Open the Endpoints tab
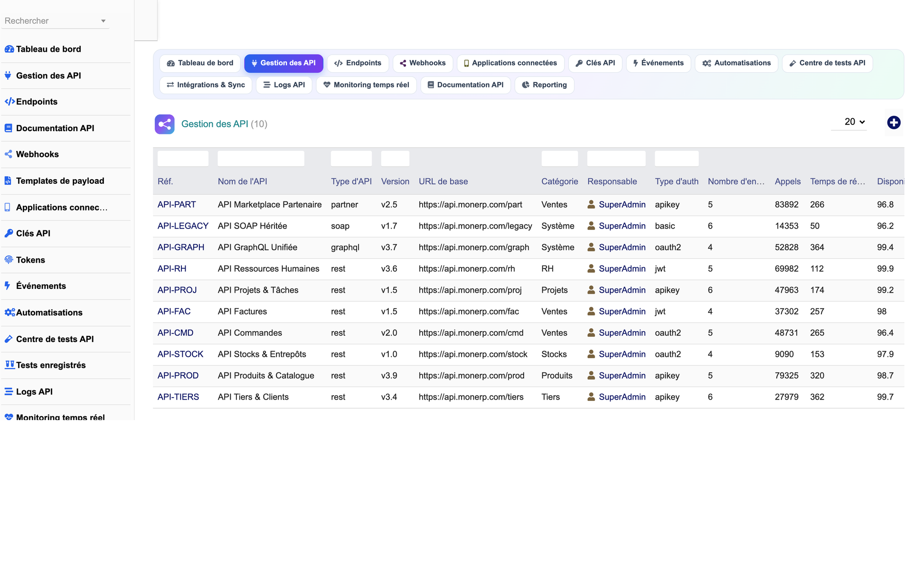Viewport: 924px width, 572px height. (358, 63)
